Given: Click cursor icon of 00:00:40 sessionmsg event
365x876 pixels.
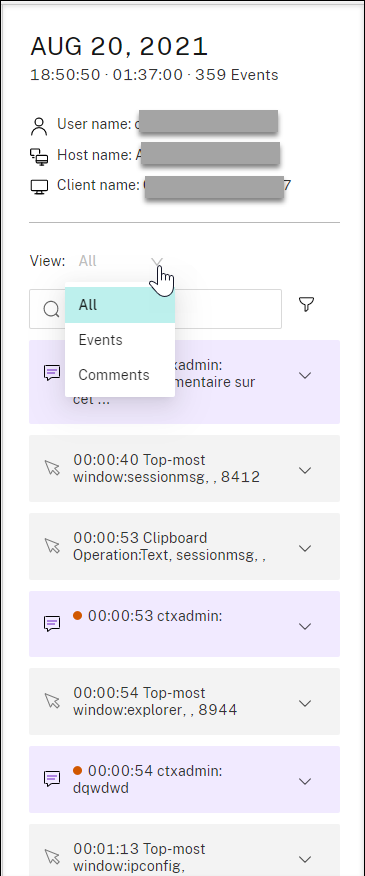Looking at the screenshot, I should [x=52, y=468].
